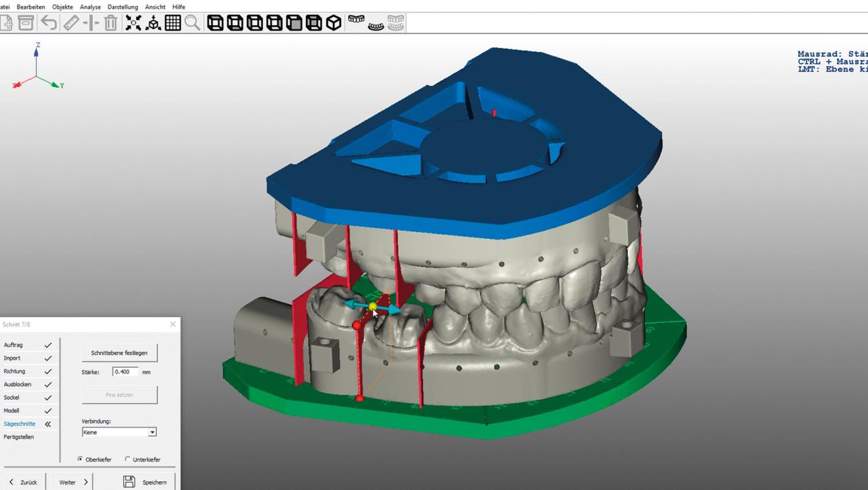Click the lower red sphere cut handle
Screen dimensions: 868x490
(x=359, y=398)
